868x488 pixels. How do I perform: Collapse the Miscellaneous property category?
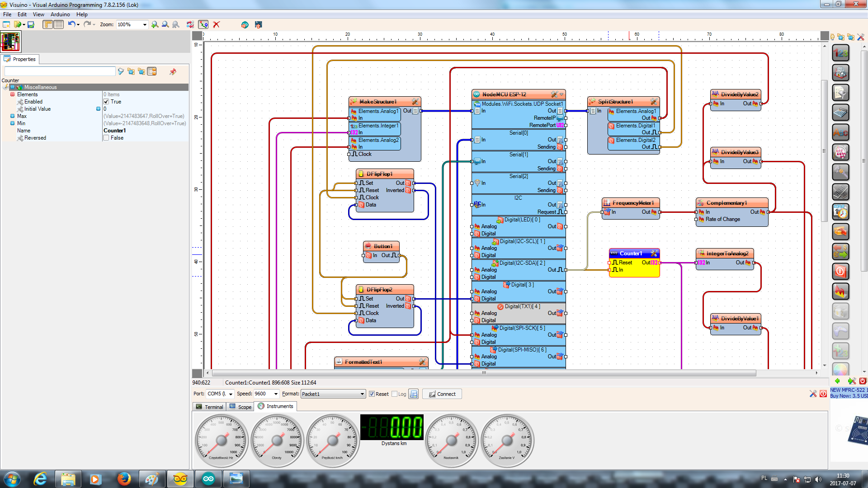[x=13, y=87]
